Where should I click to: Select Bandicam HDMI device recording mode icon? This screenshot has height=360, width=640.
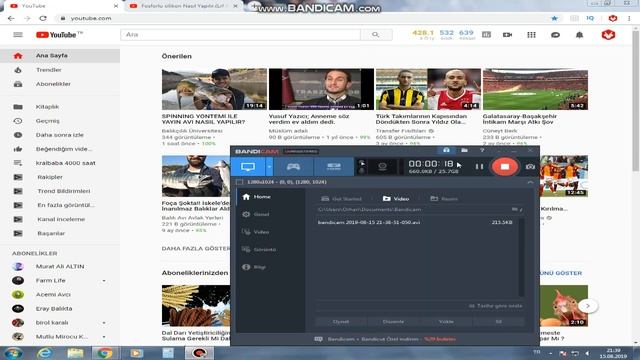pyautogui.click(x=333, y=167)
